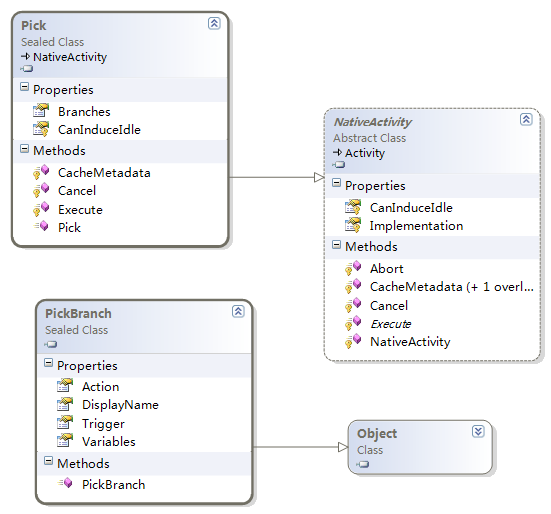This screenshot has width=551, height=514.
Task: Click the Implementation property icon
Action: 353,225
